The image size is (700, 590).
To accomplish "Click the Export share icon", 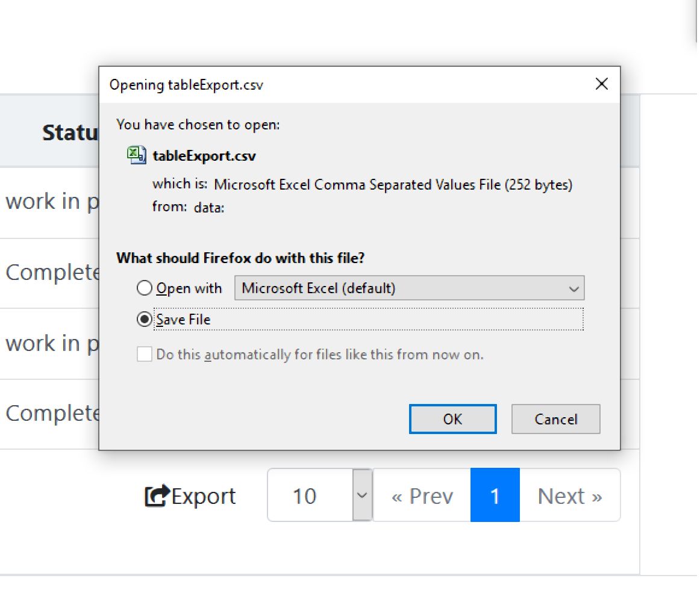I will [x=157, y=496].
